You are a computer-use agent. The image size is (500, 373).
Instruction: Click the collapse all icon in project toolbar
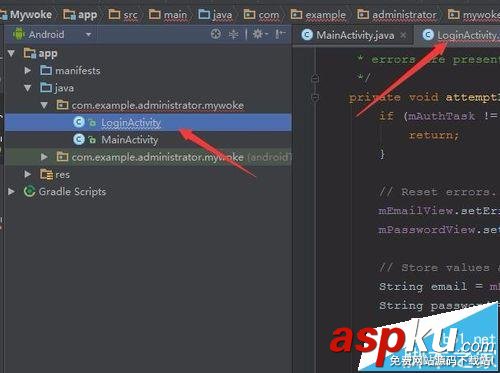click(233, 34)
